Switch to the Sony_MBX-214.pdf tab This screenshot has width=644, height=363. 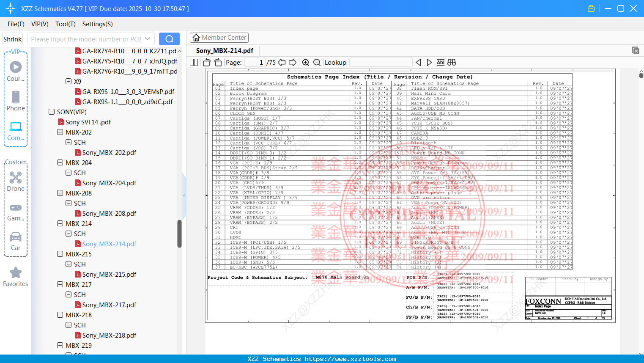pyautogui.click(x=225, y=51)
